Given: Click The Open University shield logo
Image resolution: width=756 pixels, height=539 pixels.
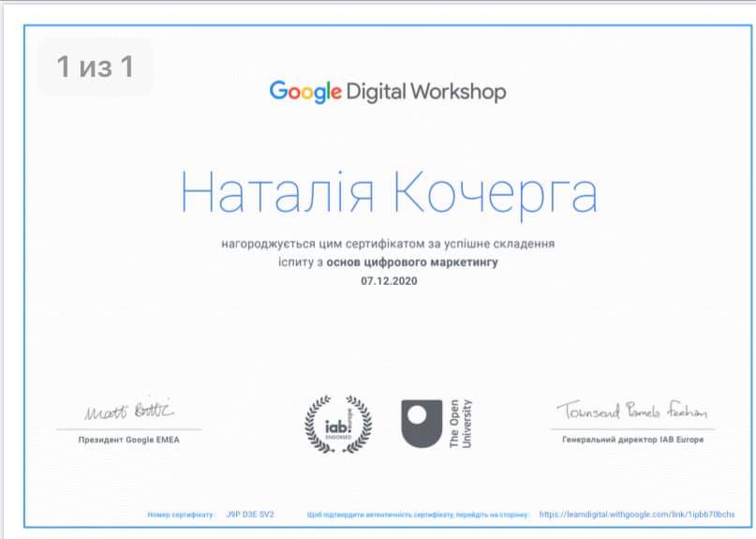Looking at the screenshot, I should [422, 424].
